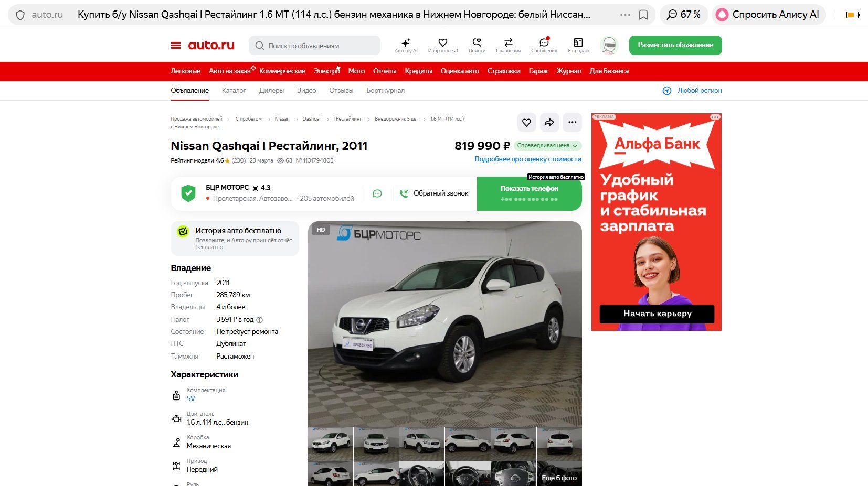Open the Электро menu section

pos(327,71)
